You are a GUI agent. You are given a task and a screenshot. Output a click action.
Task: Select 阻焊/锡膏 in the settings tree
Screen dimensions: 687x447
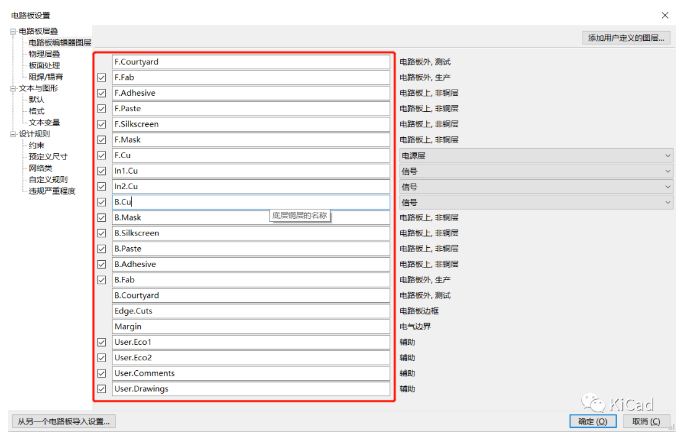[x=46, y=76]
